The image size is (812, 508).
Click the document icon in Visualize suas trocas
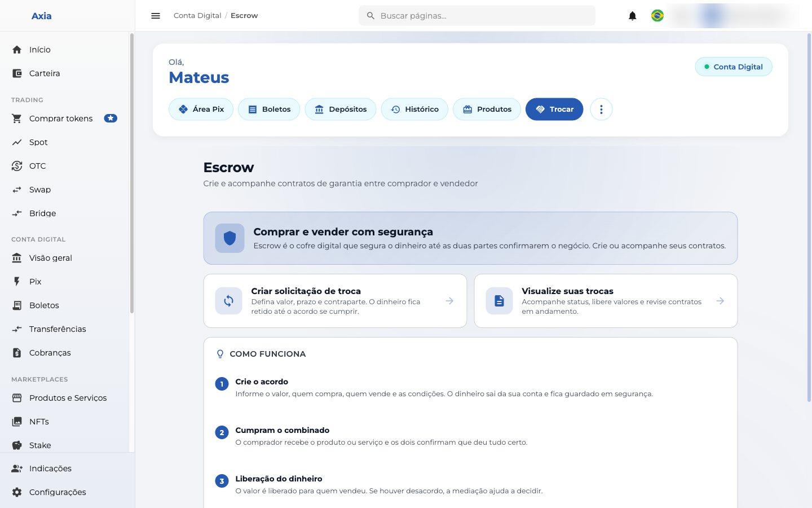[499, 301]
